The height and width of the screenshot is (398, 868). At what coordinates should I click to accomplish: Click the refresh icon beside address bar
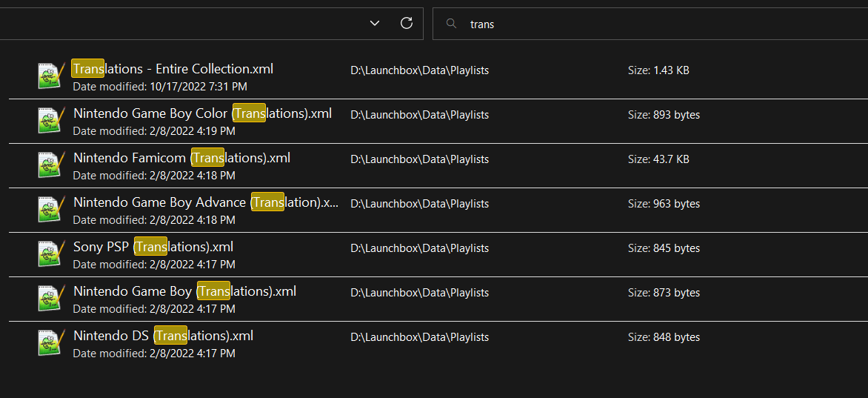407,23
